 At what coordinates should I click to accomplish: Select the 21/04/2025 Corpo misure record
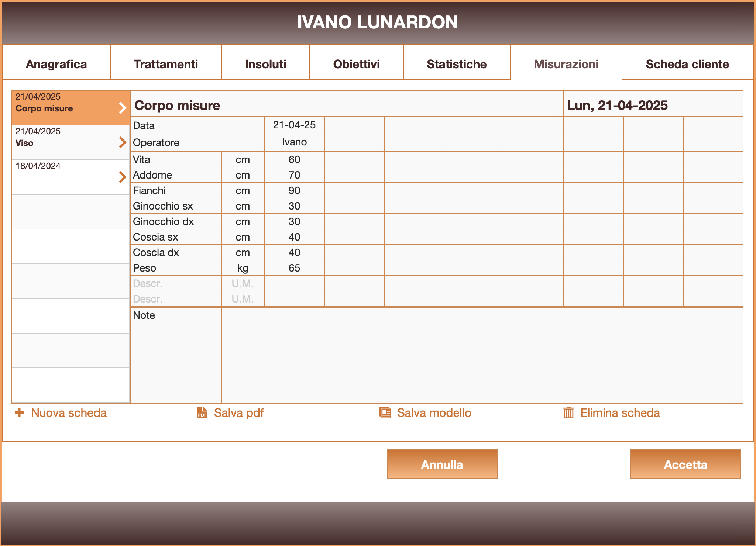pos(71,108)
